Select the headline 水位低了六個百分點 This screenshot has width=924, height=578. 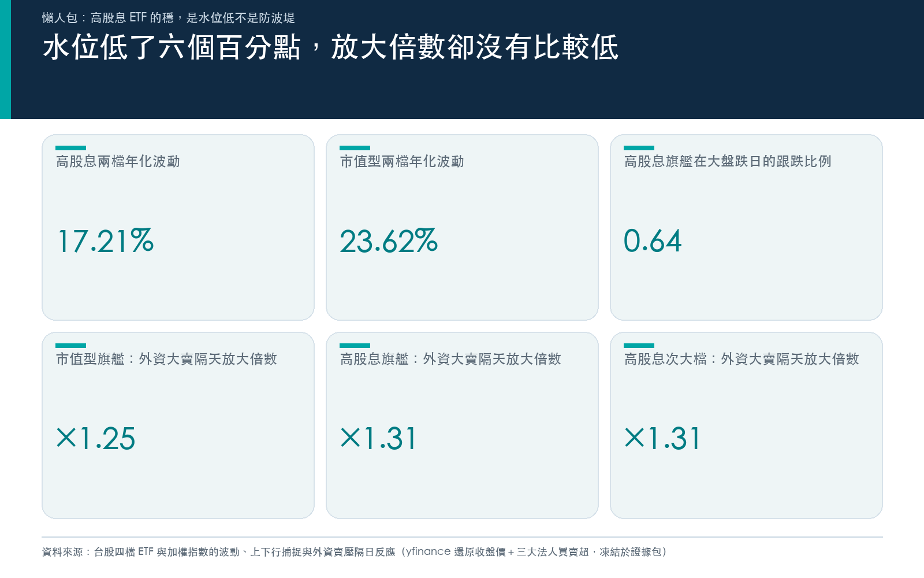tap(172, 47)
